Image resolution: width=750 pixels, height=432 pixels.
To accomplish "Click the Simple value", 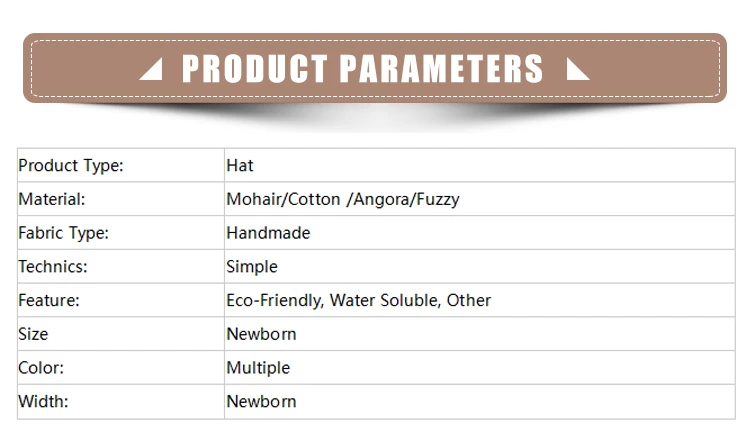I will coord(252,267).
